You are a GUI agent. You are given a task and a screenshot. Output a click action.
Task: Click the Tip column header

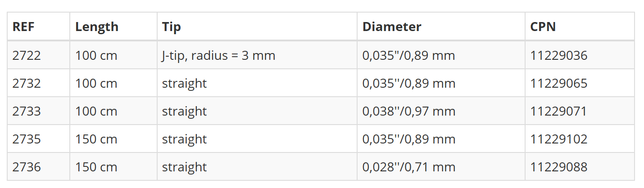pyautogui.click(x=172, y=27)
